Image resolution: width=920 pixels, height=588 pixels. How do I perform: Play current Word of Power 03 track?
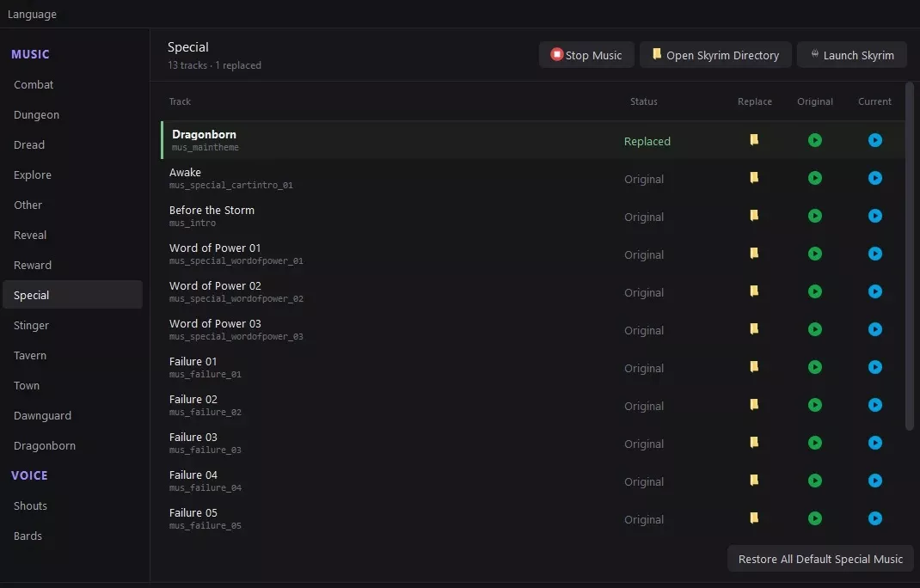(x=874, y=329)
